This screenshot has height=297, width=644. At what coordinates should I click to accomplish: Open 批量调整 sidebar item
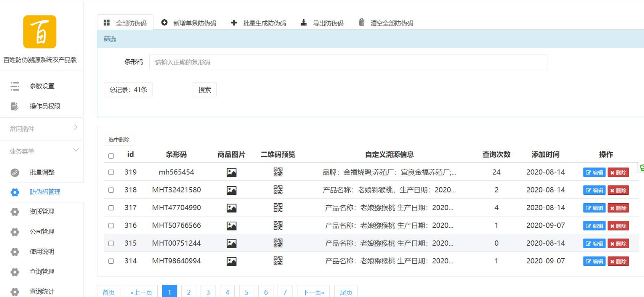coord(42,172)
